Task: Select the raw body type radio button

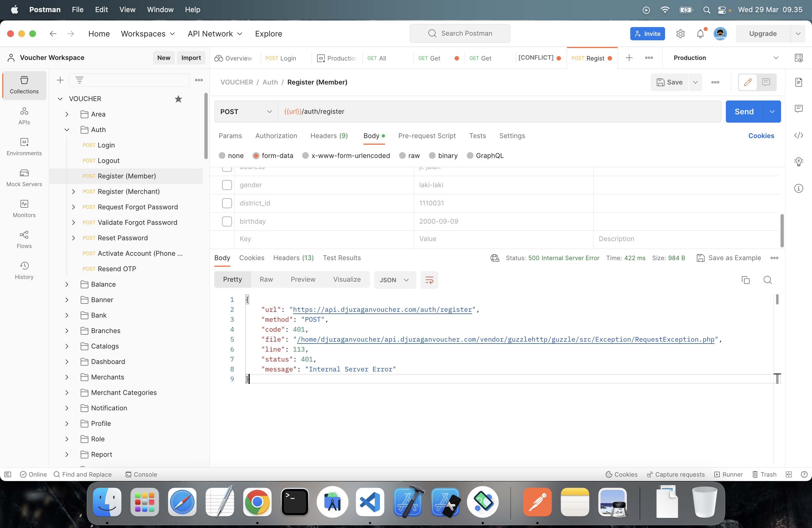Action: (403, 155)
